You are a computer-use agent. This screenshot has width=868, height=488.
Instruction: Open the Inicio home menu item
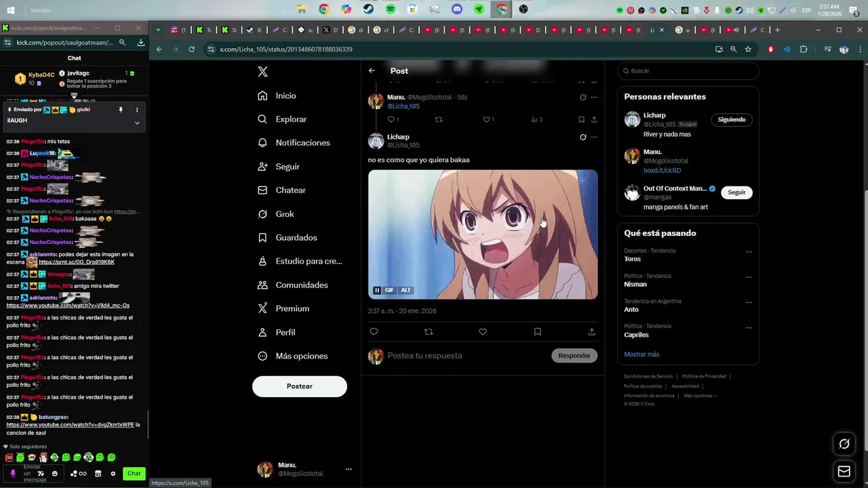tap(277, 96)
